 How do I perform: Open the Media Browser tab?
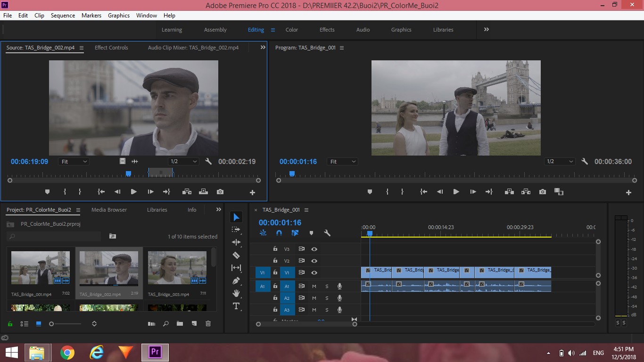click(x=109, y=210)
